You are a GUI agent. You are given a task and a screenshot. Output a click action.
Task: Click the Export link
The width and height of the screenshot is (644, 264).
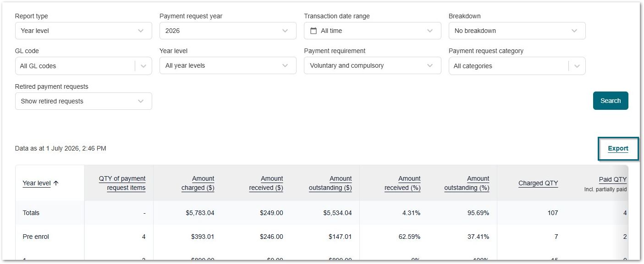tap(618, 148)
